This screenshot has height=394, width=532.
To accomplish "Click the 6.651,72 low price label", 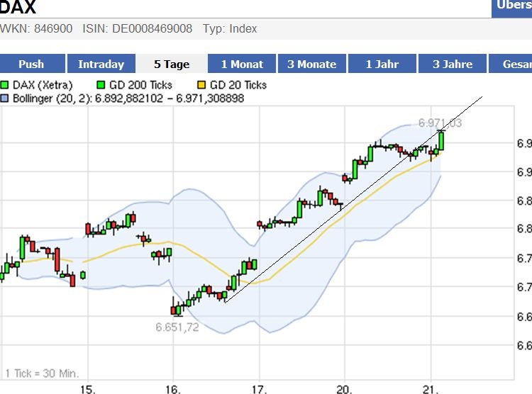I will tap(177, 327).
